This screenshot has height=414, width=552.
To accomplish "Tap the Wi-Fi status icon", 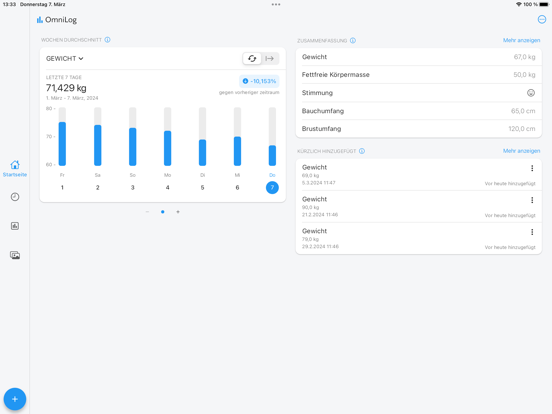I will point(519,5).
